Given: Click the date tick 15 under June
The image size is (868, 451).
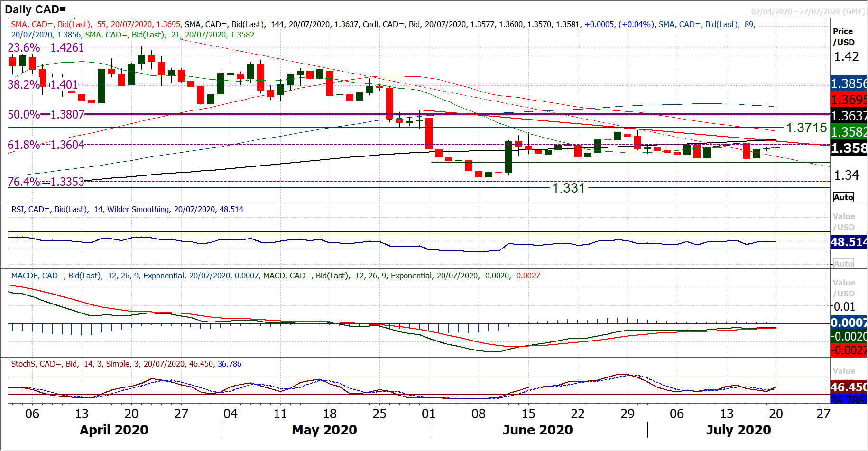Looking at the screenshot, I should point(528,414).
